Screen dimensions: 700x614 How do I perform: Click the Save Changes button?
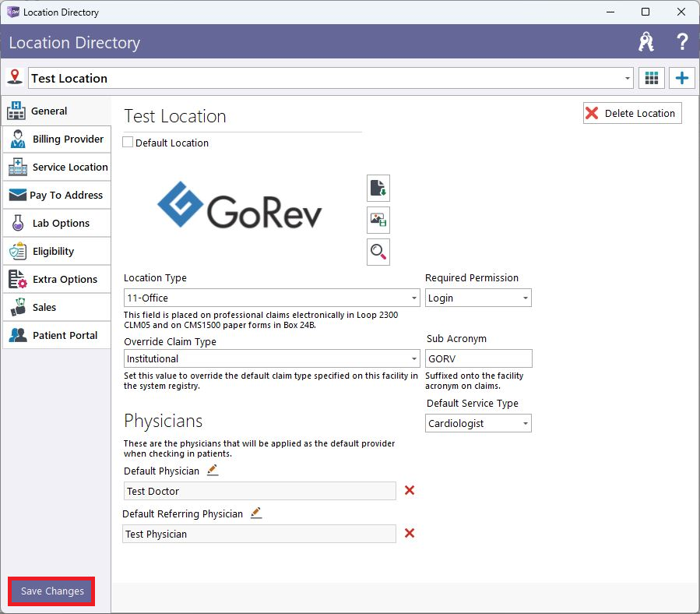52,591
